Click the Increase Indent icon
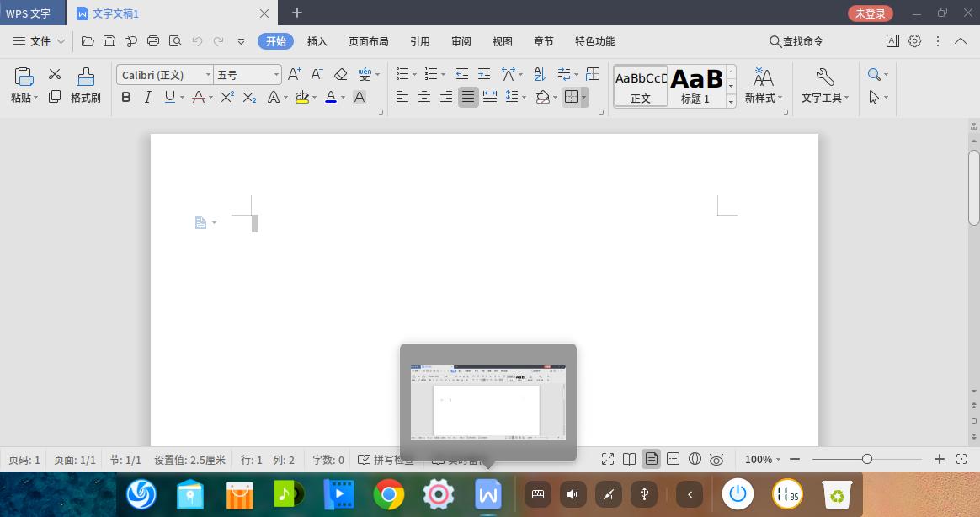 [483, 74]
